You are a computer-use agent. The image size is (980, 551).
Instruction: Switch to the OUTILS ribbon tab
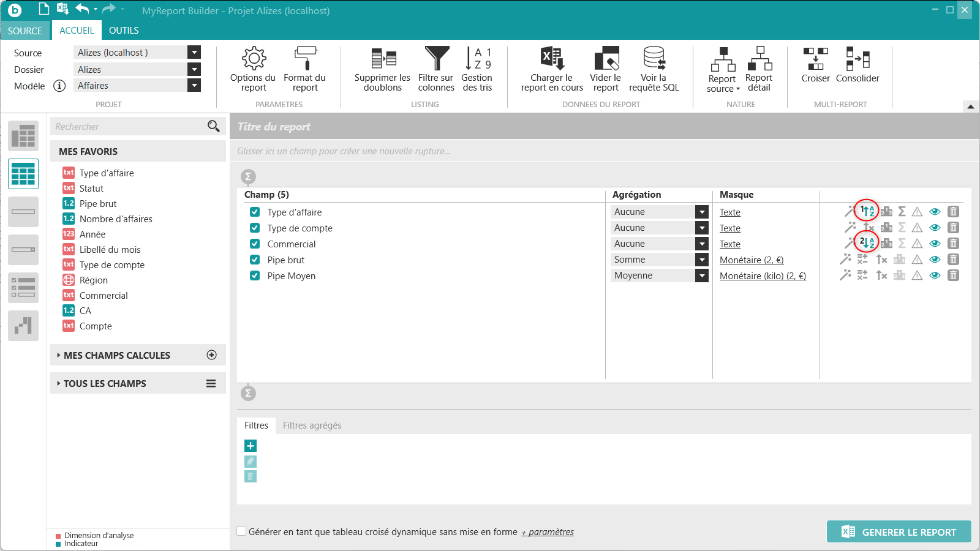124,31
